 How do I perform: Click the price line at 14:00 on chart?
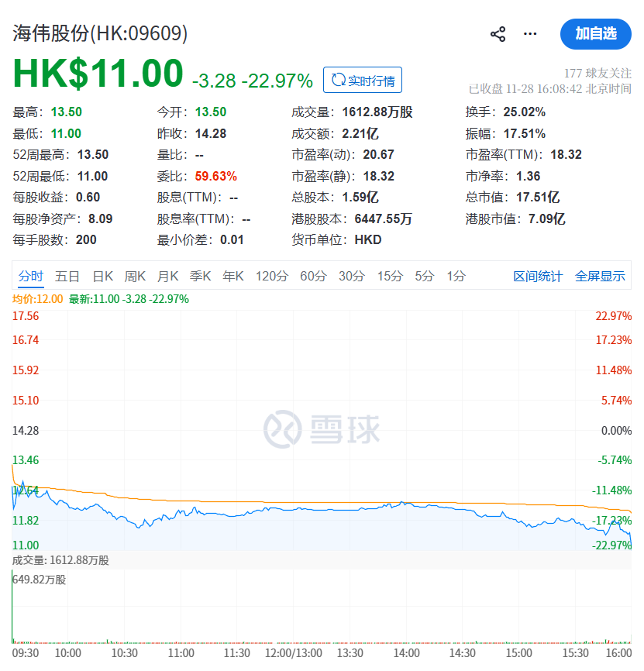point(406,504)
